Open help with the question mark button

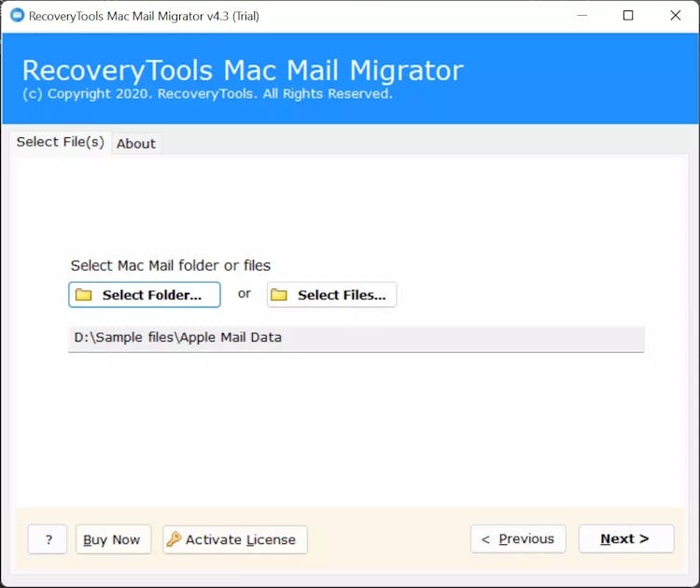[48, 539]
